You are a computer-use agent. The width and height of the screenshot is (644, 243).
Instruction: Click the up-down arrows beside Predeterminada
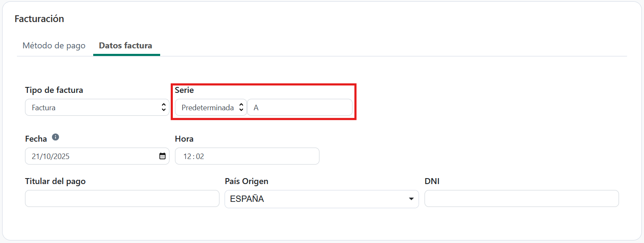click(x=241, y=108)
